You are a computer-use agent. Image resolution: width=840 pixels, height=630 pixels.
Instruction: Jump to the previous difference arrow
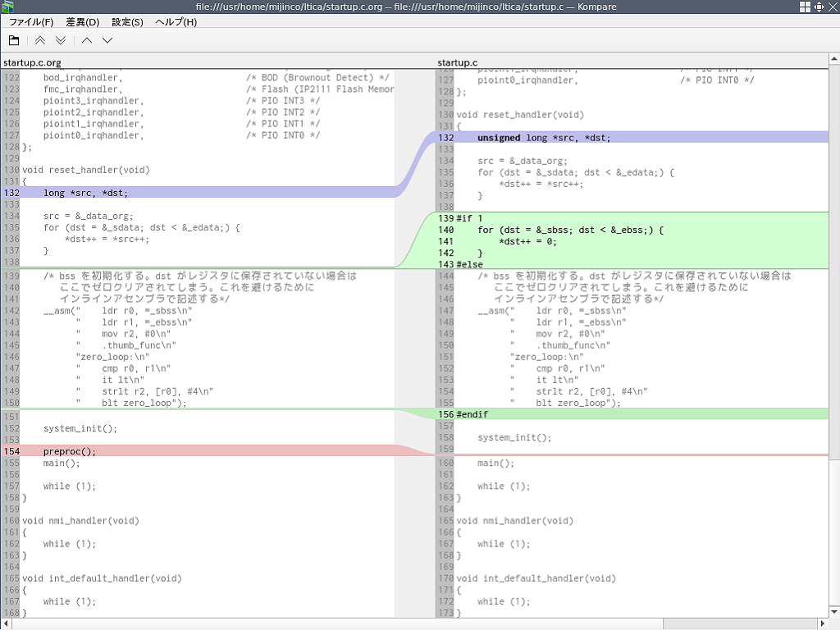click(x=87, y=40)
